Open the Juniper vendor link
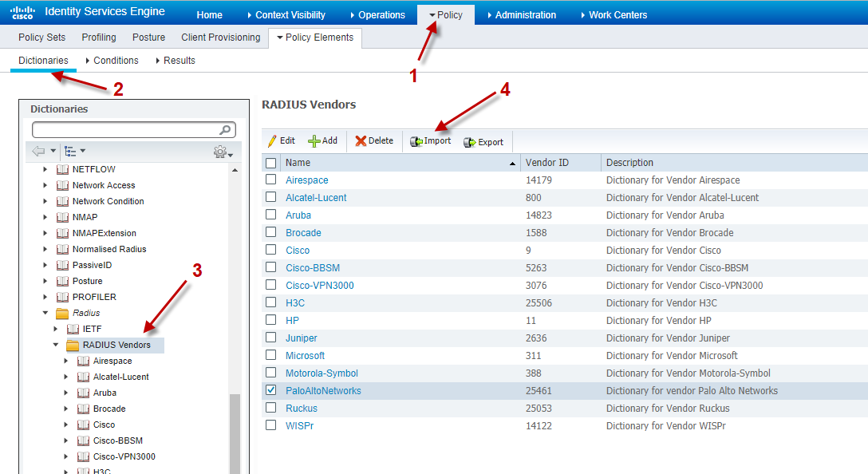The height and width of the screenshot is (474, 868). pyautogui.click(x=301, y=338)
